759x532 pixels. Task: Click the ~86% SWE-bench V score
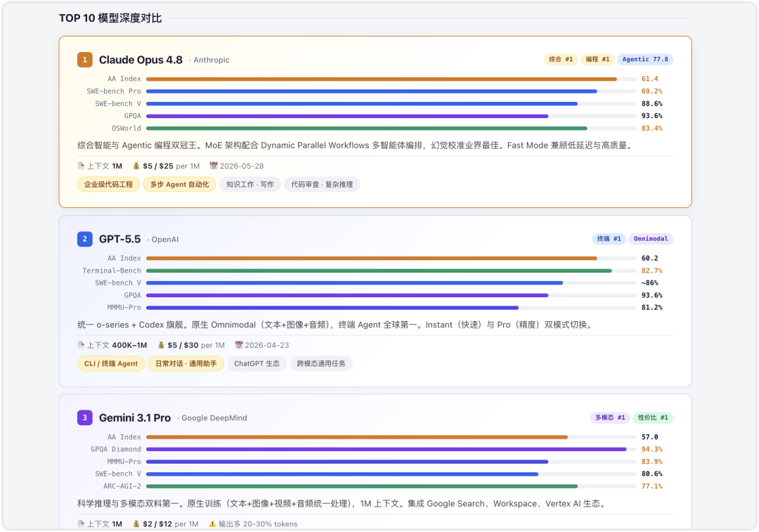tap(649, 283)
